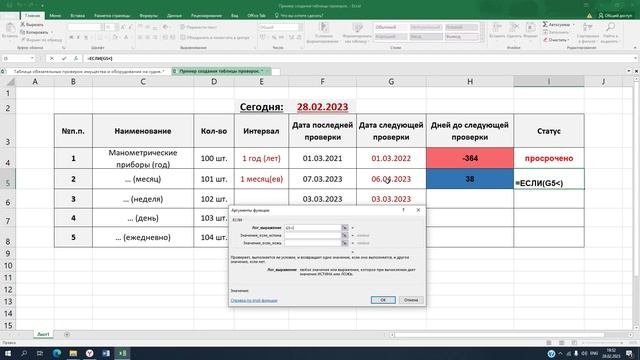The width and height of the screenshot is (640, 360).
Task: Open Microsoft Edge from taskbar
Action: (x=57, y=353)
